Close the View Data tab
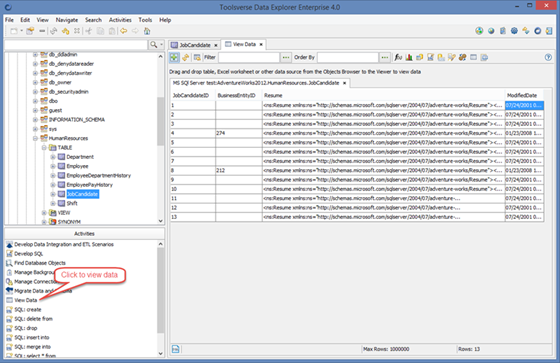The height and width of the screenshot is (363, 560). coord(261,44)
